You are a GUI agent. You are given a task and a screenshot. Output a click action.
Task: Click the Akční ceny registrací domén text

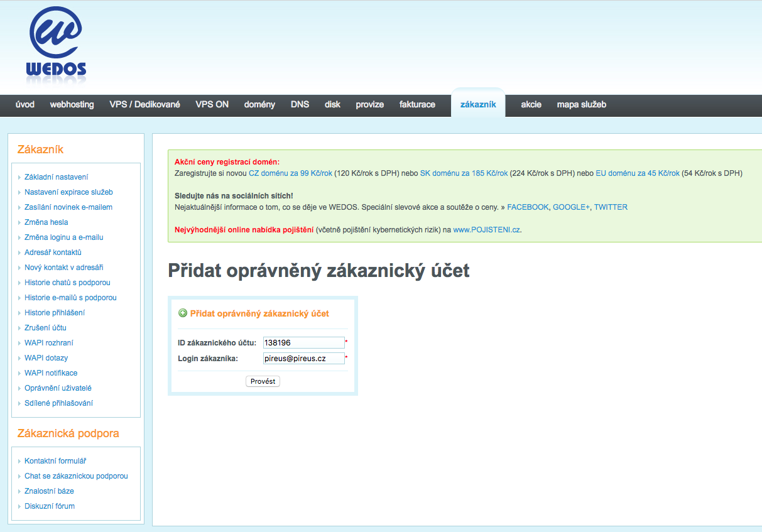(227, 162)
